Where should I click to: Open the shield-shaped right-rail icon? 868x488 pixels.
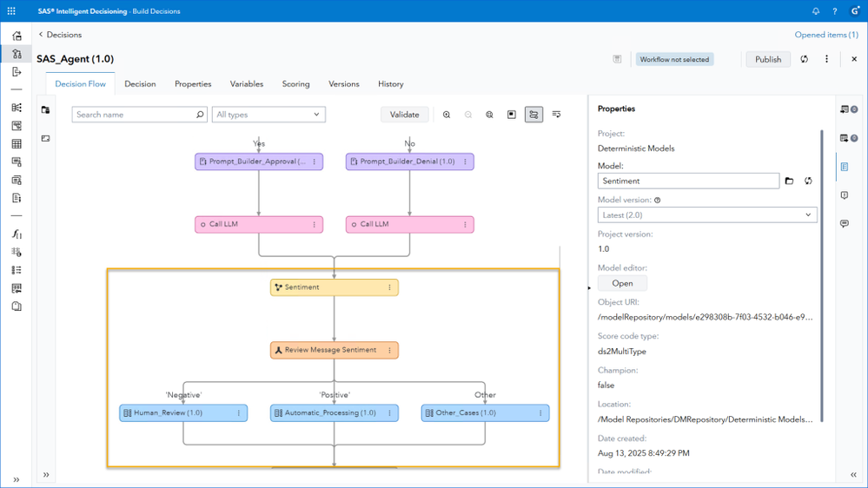(845, 195)
